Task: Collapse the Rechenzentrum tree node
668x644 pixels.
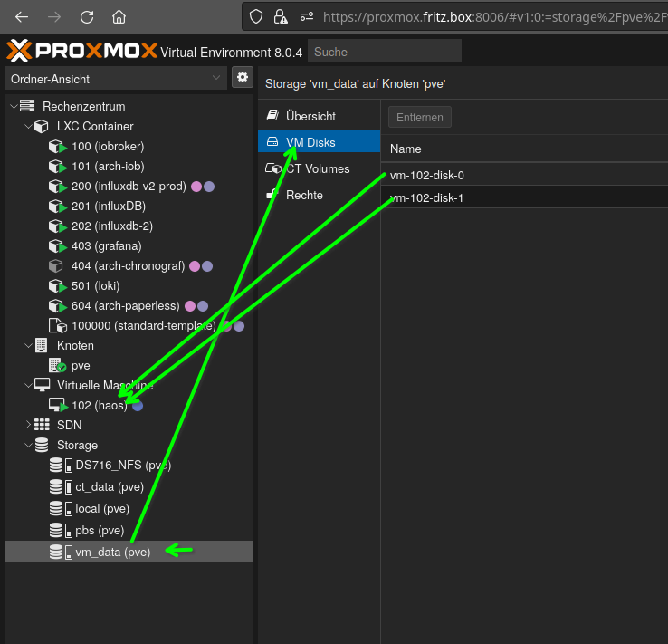Action: pos(14,106)
